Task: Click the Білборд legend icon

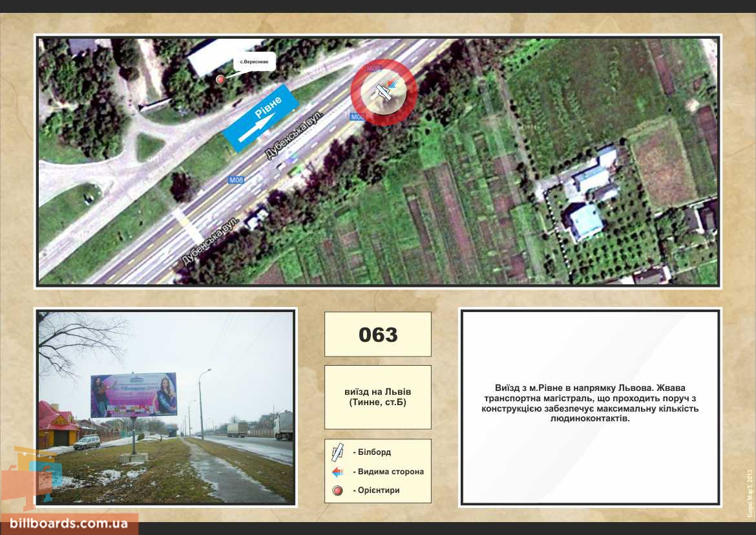Action: coord(337,452)
